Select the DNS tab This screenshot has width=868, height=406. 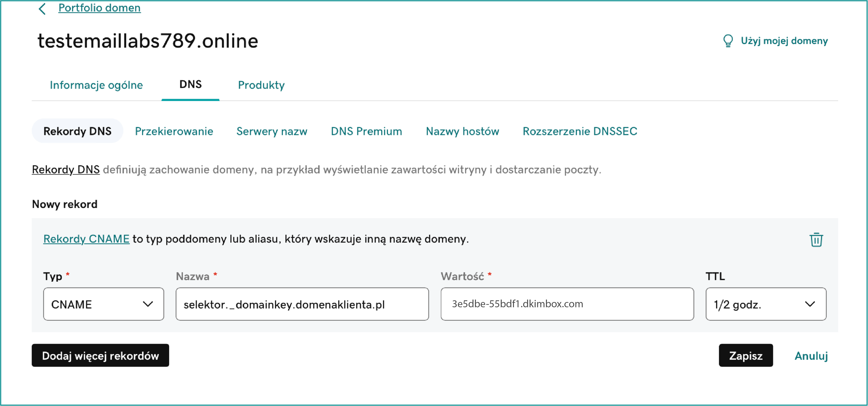tap(190, 84)
